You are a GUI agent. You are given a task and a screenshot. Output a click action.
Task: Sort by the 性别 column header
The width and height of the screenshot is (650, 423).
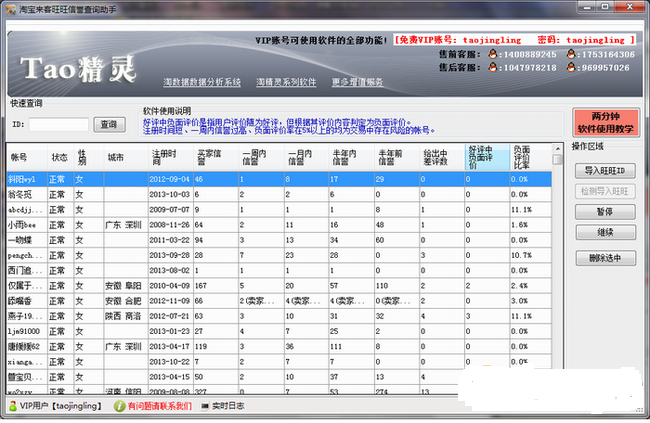pos(89,157)
